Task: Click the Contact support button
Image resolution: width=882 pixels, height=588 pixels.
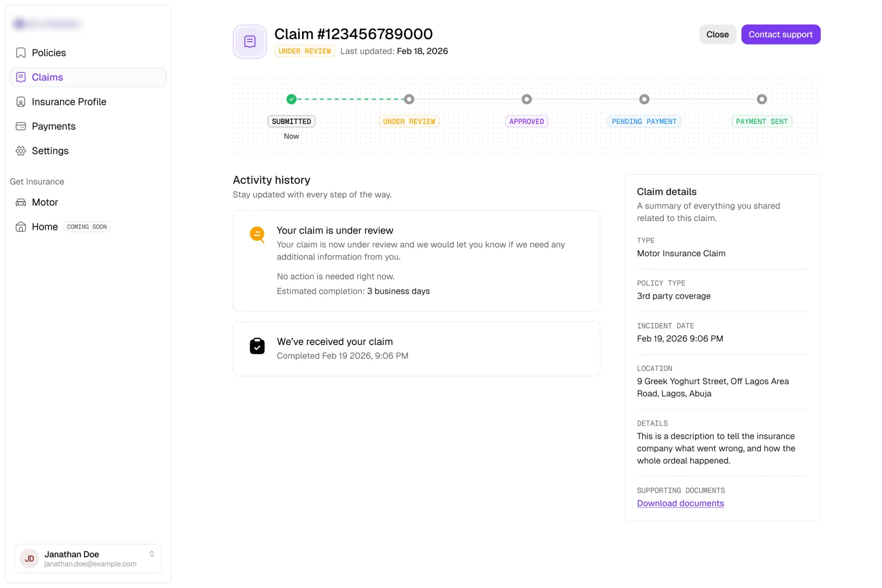Action: pos(781,34)
